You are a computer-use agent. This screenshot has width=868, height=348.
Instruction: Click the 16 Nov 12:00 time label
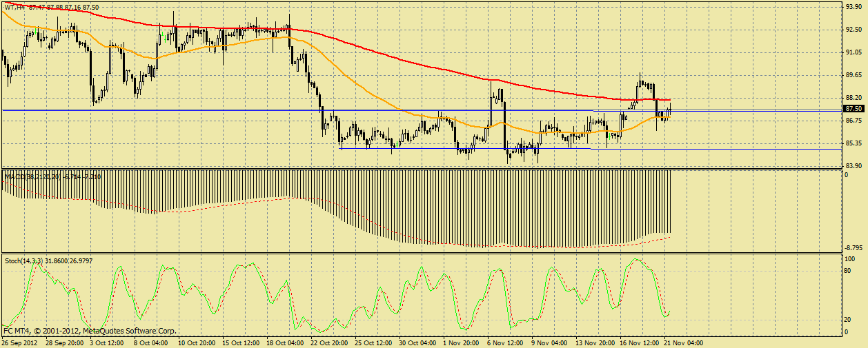click(x=639, y=342)
